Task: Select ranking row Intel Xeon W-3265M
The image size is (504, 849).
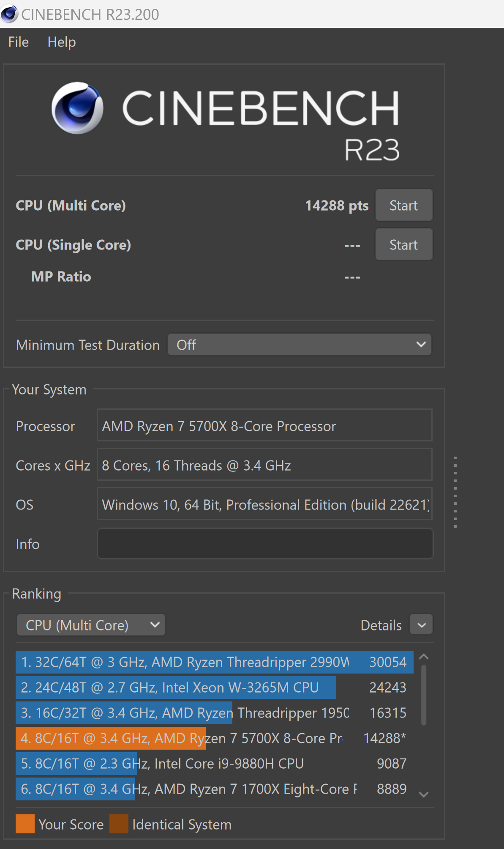Action: pyautogui.click(x=215, y=687)
